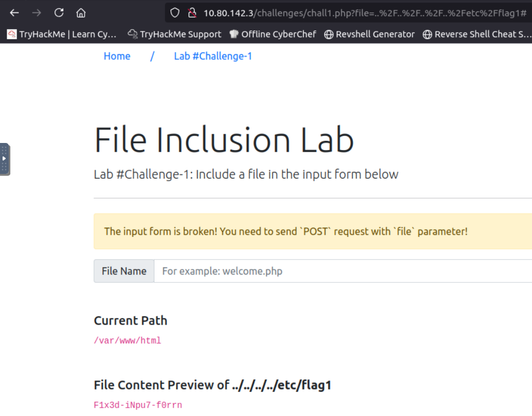Open the TryHackMe Learn Cyber bookmark

click(x=62, y=34)
